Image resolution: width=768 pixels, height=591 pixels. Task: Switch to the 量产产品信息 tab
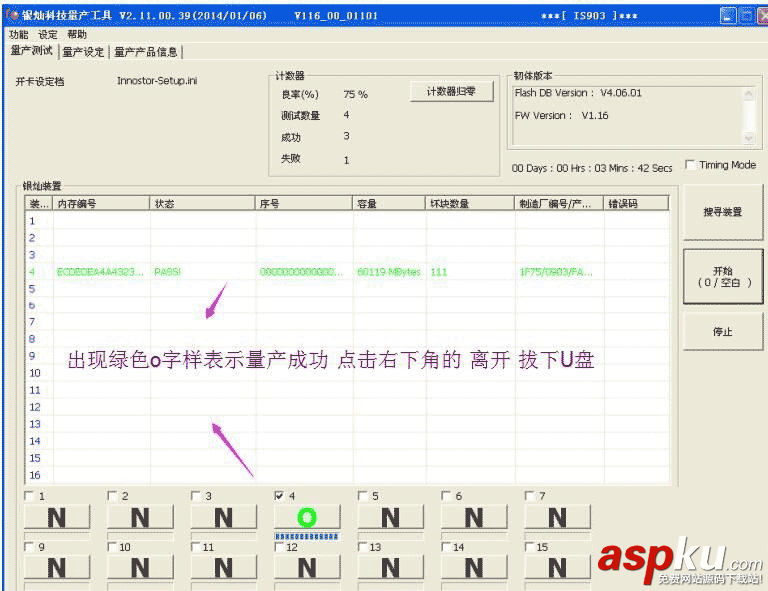tap(145, 52)
